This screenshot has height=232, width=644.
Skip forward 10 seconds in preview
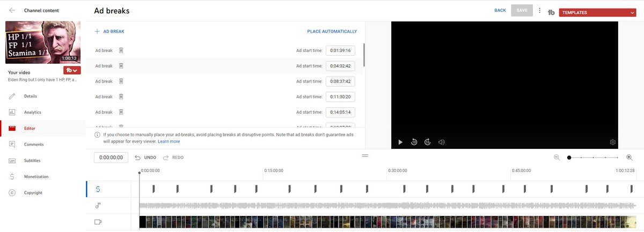(428, 142)
